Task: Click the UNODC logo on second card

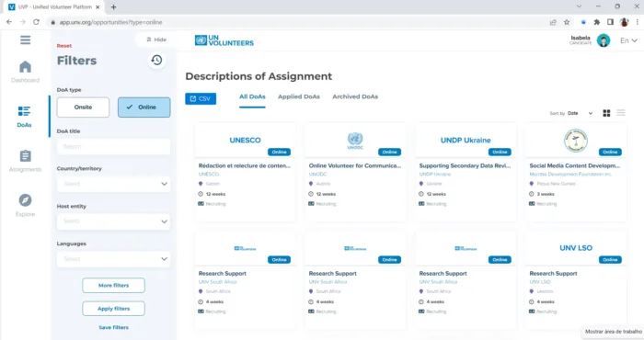Action: [x=355, y=141]
